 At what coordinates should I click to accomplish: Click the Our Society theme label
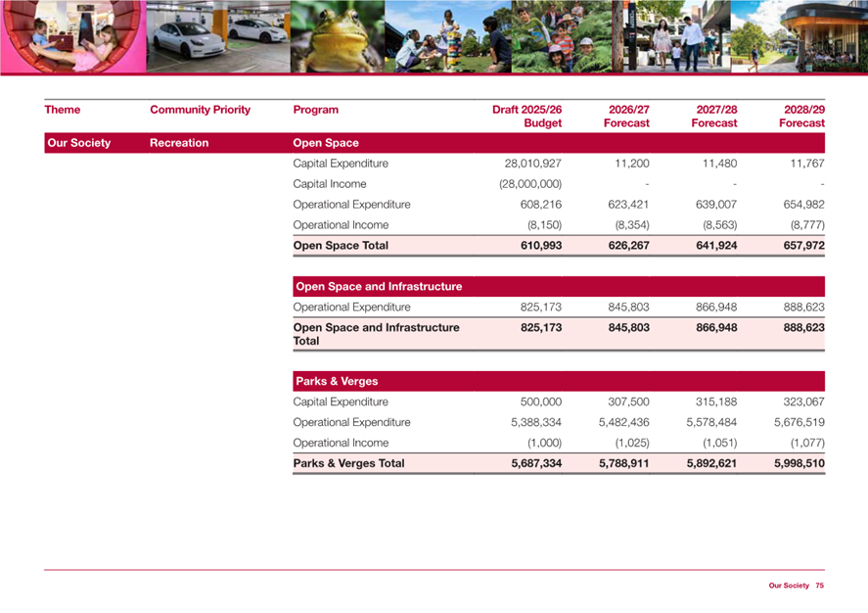78,143
